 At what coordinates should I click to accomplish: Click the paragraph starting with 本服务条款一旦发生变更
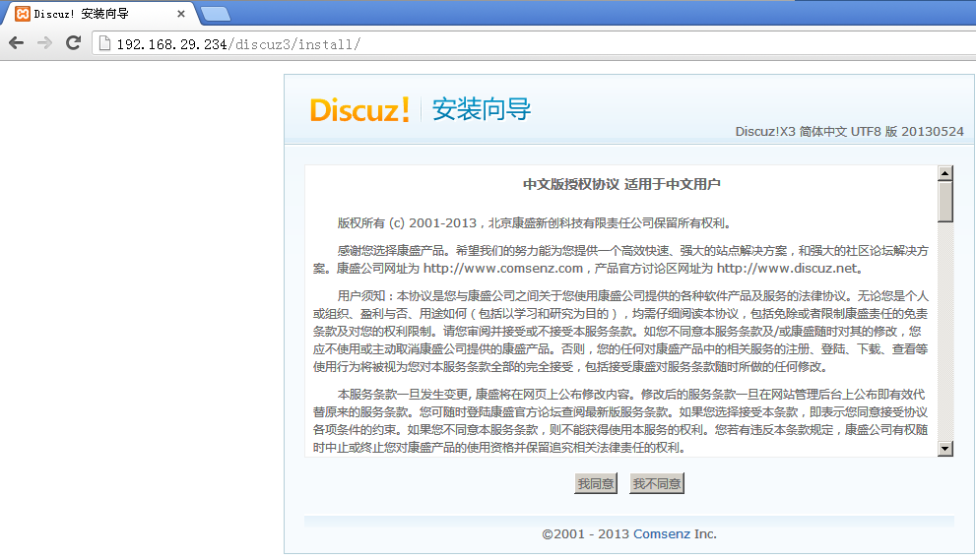(620, 420)
